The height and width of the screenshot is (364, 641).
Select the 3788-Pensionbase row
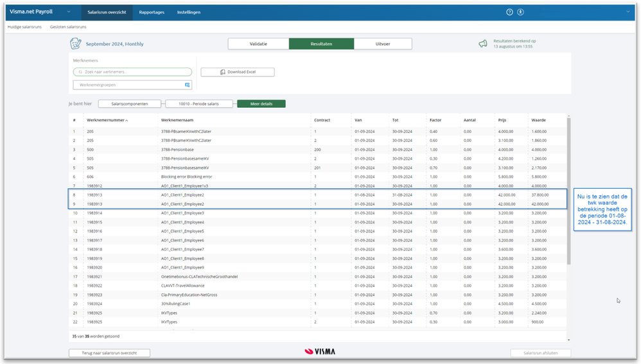pos(318,150)
